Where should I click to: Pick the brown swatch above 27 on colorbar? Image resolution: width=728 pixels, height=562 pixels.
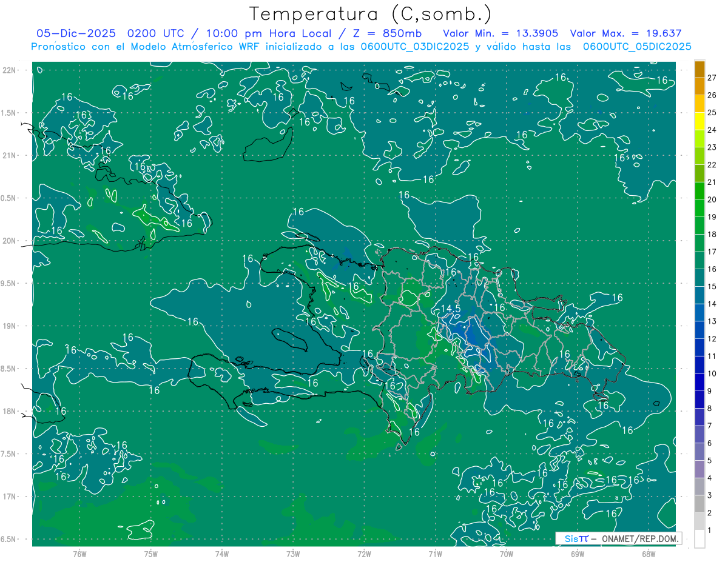point(699,69)
